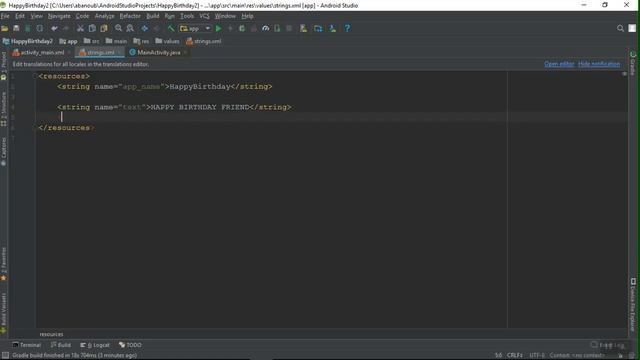This screenshot has width=640, height=360.
Task: Click the Stop square icon
Action: coord(289,29)
